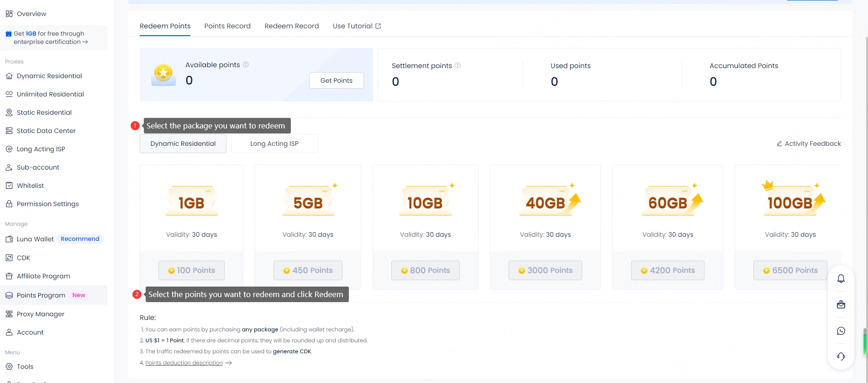Click the Available points info icon
868x383 pixels.
(246, 64)
